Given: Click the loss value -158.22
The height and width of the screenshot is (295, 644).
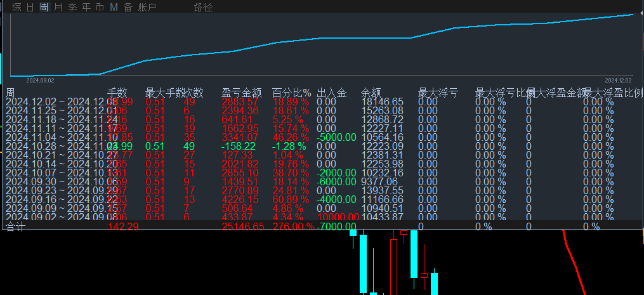Looking at the screenshot, I should point(238,147).
